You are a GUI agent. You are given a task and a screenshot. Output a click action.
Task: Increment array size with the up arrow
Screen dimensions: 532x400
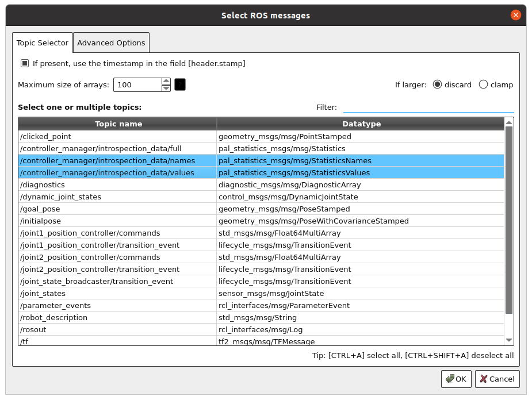[166, 82]
